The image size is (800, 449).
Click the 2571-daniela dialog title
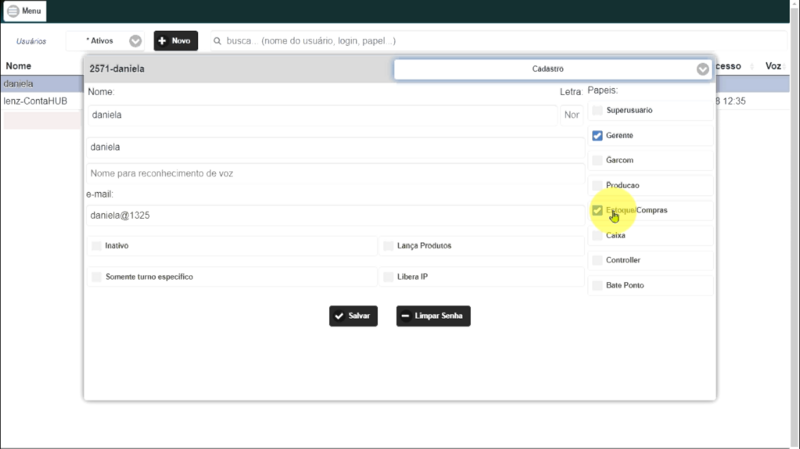(117, 69)
